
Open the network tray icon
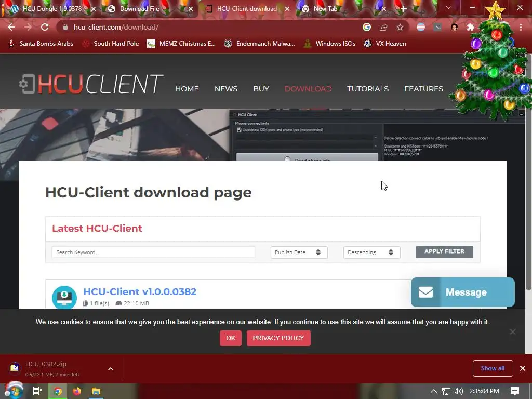tap(446, 391)
